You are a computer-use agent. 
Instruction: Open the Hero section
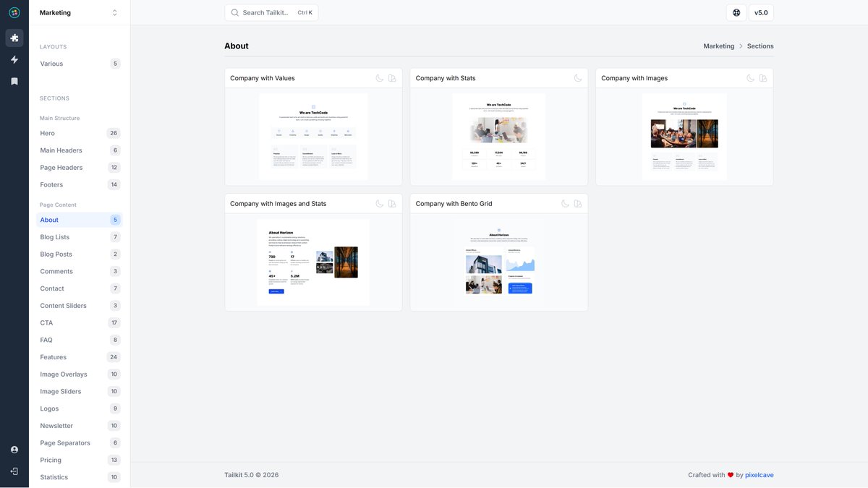click(80, 133)
